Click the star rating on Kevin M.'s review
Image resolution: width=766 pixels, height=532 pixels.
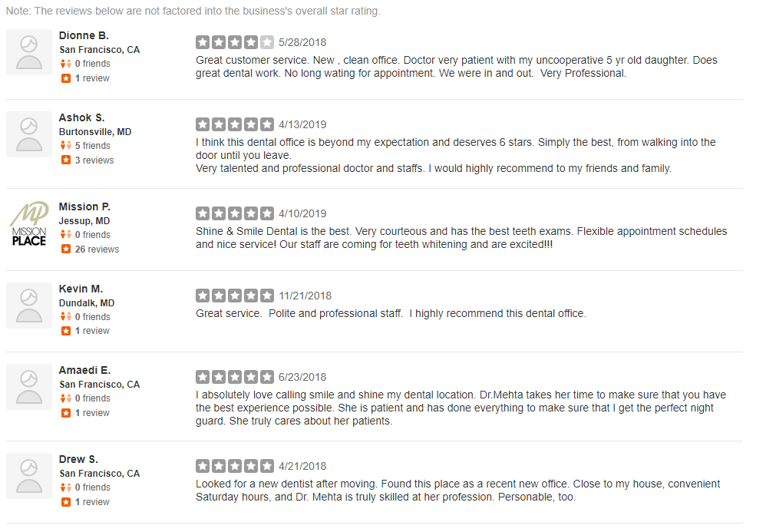(x=235, y=296)
